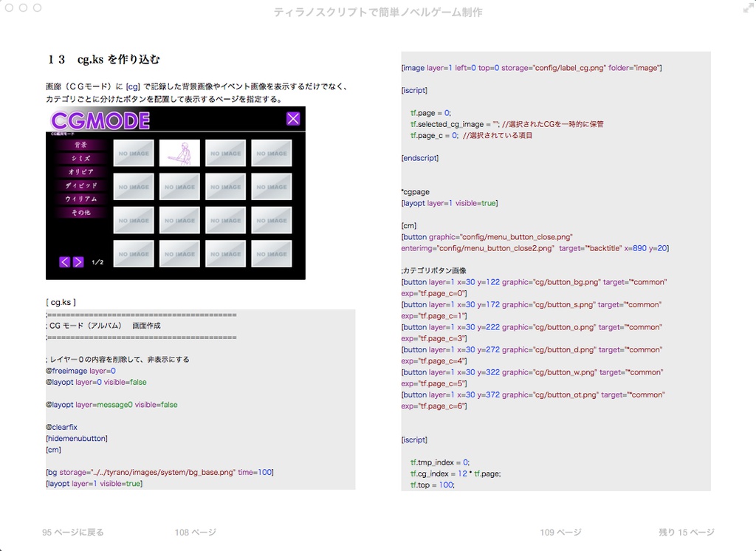Click the book title ティラノスクリプトで簡単ノベルゲーム制作
This screenshot has height=551, width=756.
click(x=378, y=12)
